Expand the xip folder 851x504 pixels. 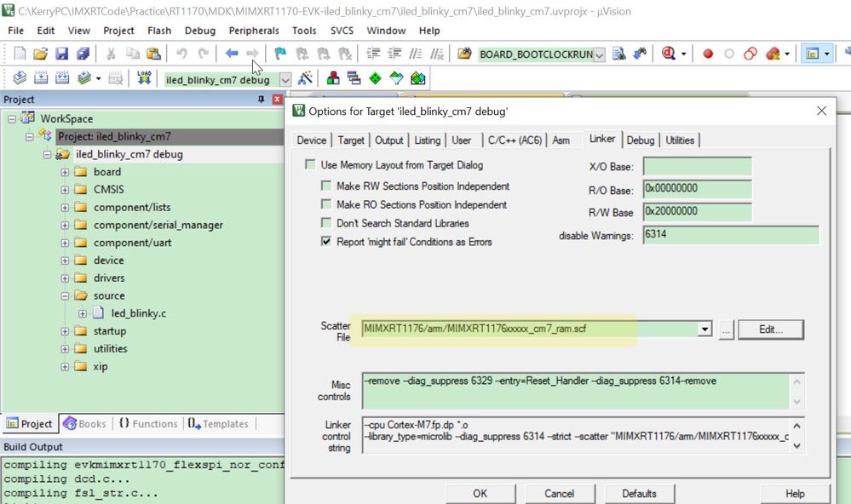pos(65,367)
